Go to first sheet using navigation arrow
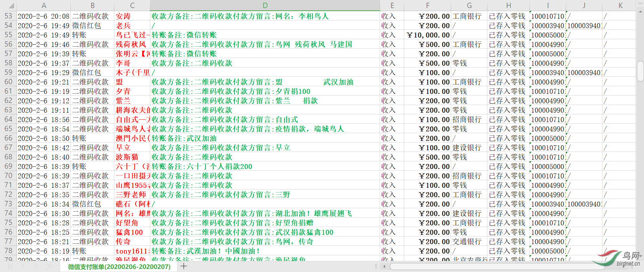Screen dimensions: 644x272 (10, 266)
